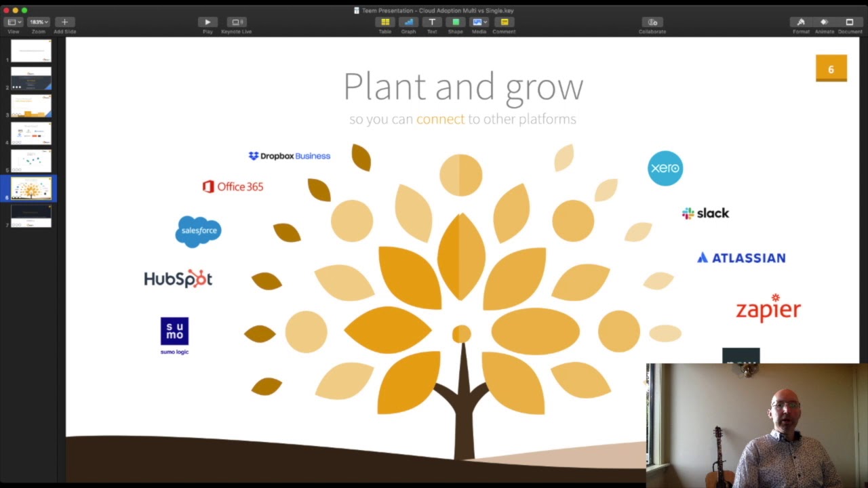Select the Zapier logo on slide
Image resolution: width=868 pixels, height=488 pixels.
768,308
